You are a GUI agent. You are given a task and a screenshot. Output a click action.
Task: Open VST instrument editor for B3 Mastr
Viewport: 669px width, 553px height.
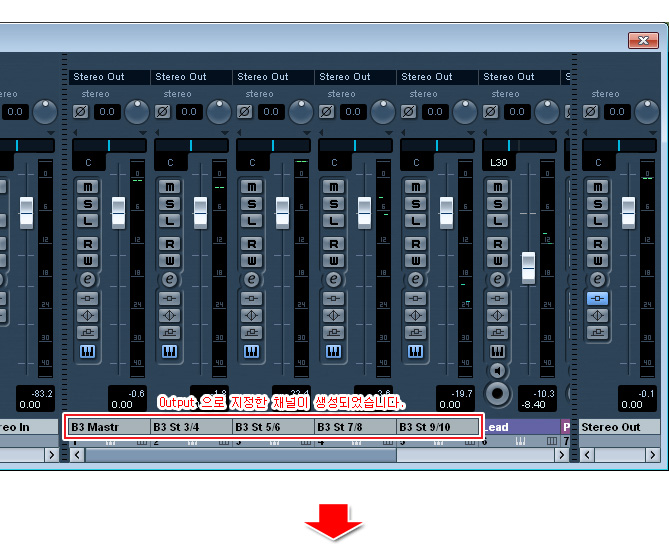(x=87, y=352)
